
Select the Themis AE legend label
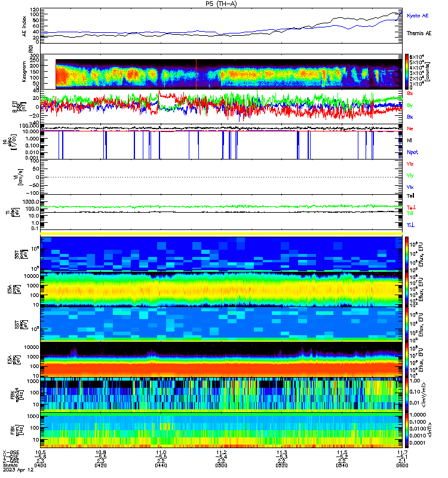point(419,33)
